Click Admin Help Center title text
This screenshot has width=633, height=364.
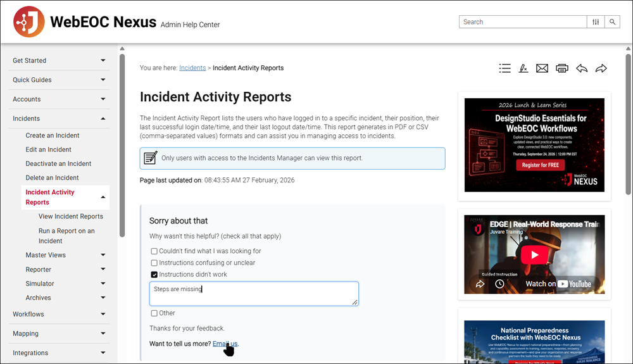(x=190, y=25)
